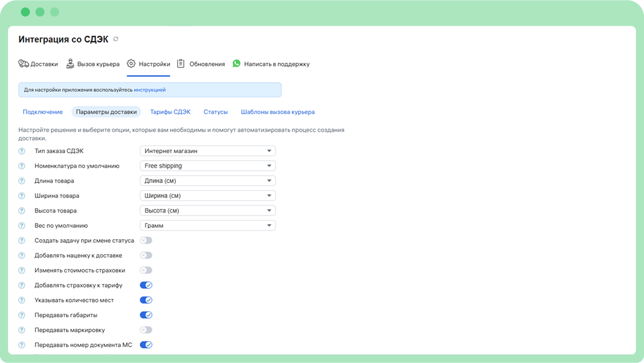This screenshot has width=644, height=363.
Task: Open Вес по умолчанию dropdown showing Грамм
Action: 208,226
